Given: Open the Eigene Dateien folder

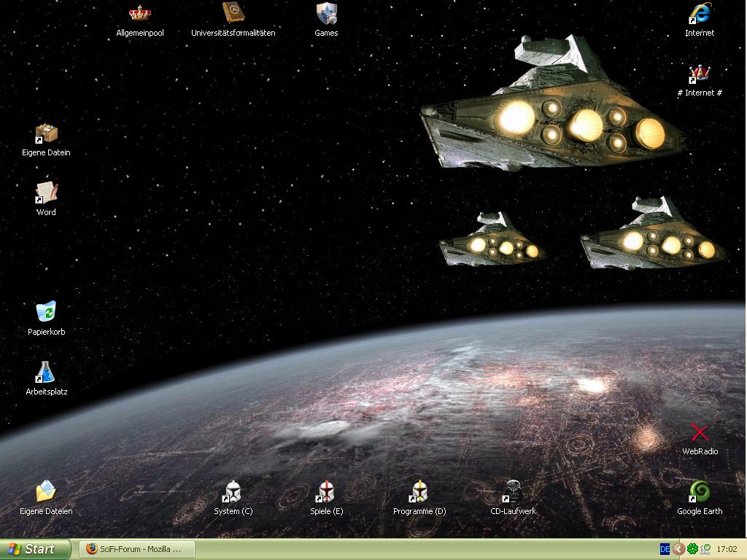Looking at the screenshot, I should coord(46,492).
